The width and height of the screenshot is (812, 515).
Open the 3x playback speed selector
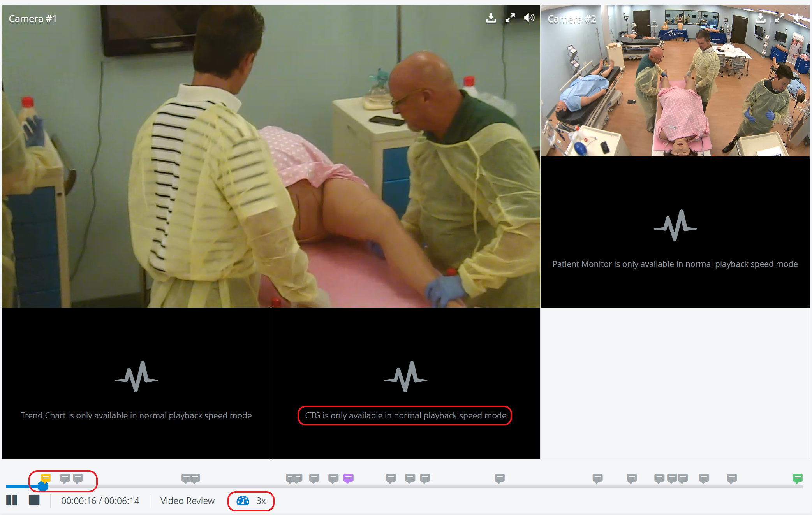(x=251, y=501)
